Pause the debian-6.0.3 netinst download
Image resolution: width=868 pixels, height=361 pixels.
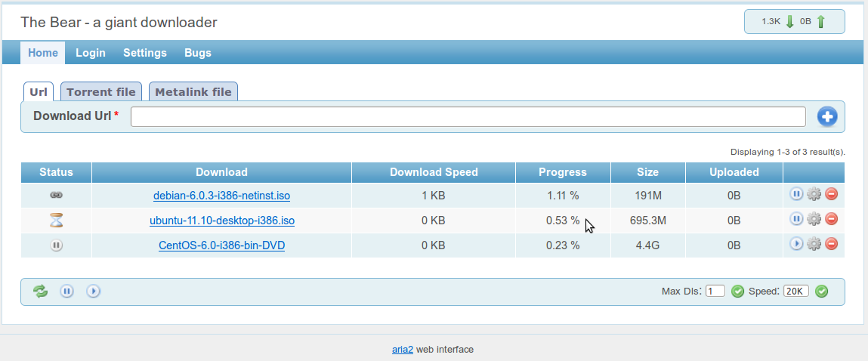[x=796, y=195]
